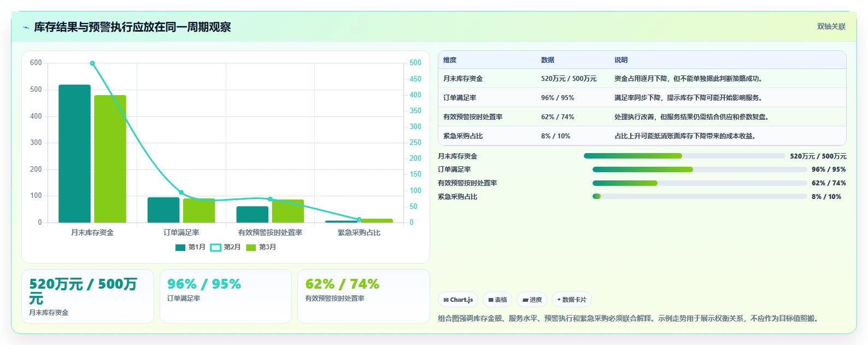Toggle the 第1月 legend entry
Image resolution: width=868 pixels, height=345 pixels.
pyautogui.click(x=190, y=247)
